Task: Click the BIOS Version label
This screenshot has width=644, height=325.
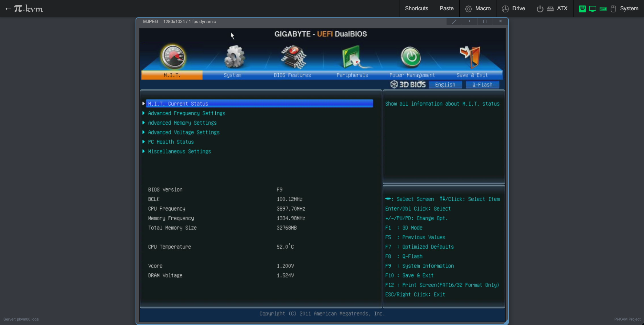Action: click(x=165, y=190)
